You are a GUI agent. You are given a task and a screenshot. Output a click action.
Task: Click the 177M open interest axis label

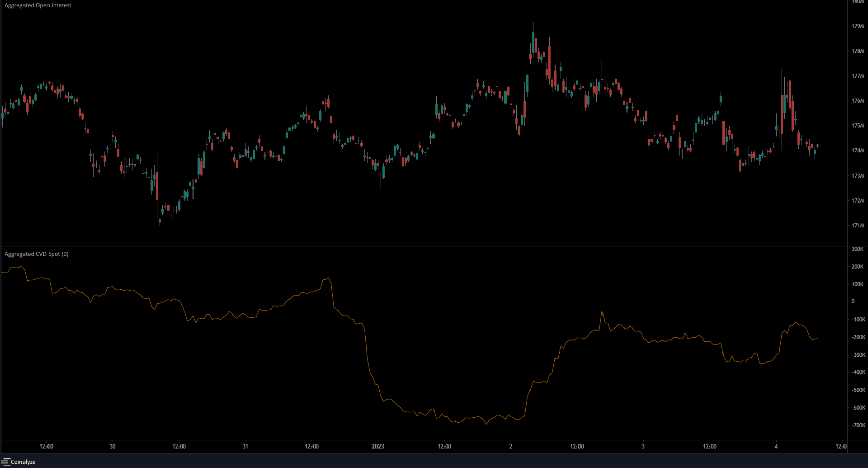[x=858, y=76]
